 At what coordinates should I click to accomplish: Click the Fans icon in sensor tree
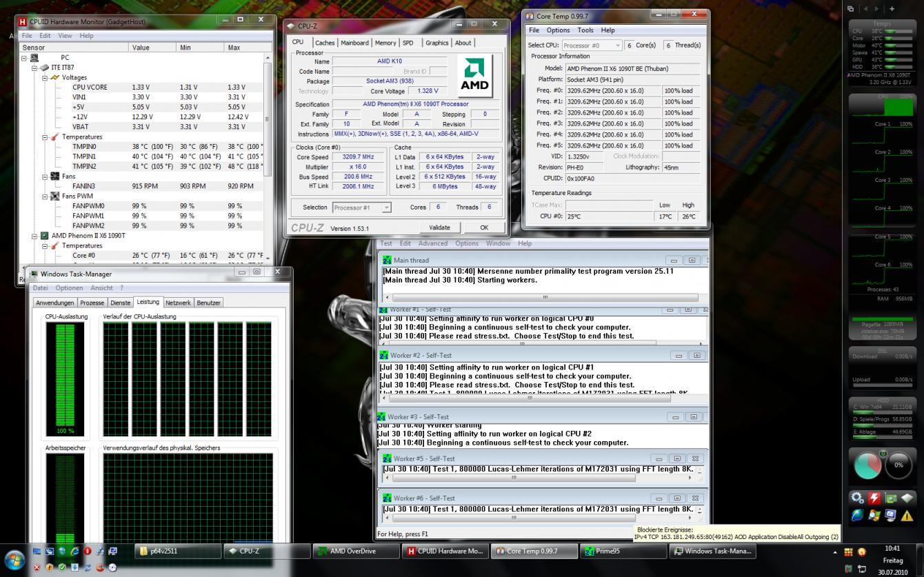point(55,176)
